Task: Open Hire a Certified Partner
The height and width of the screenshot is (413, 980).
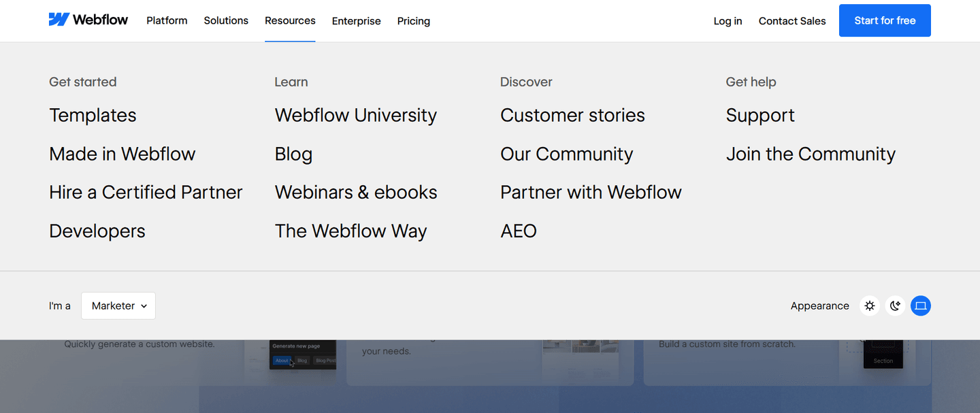Action: [146, 193]
